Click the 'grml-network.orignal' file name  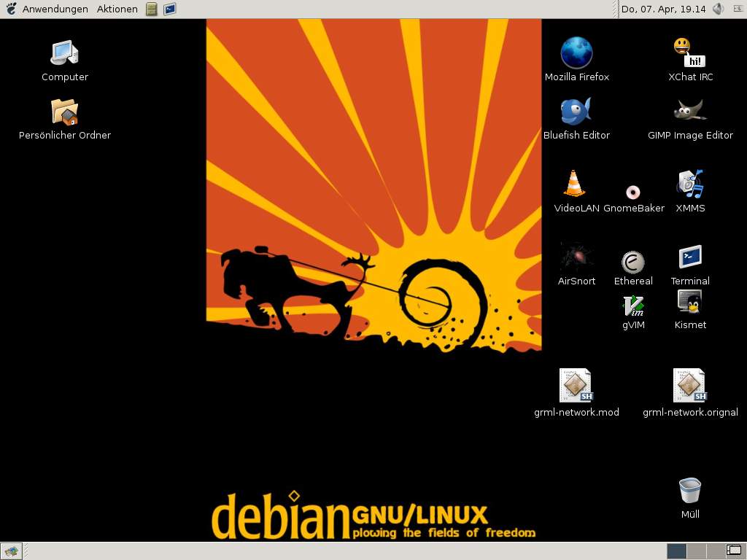[x=690, y=413]
